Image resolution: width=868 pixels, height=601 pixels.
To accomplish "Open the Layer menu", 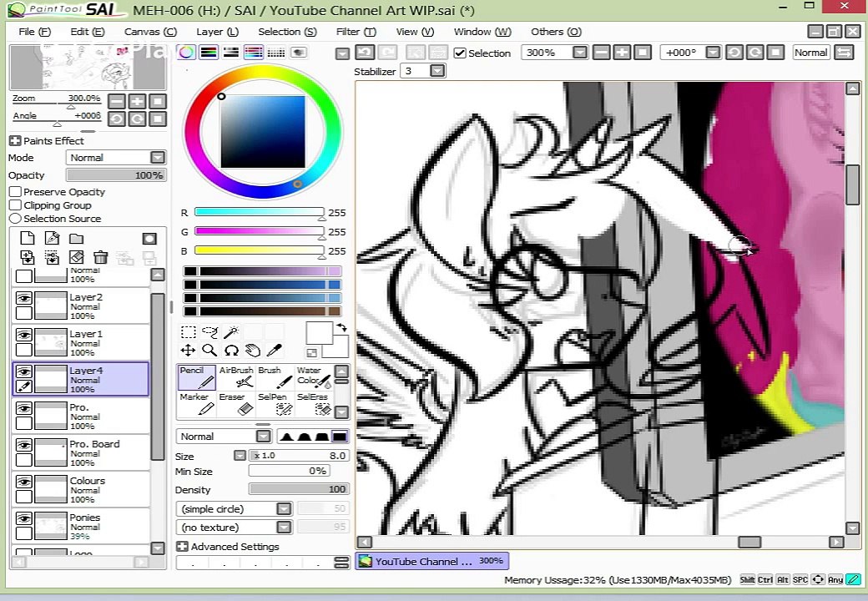I will click(x=217, y=32).
